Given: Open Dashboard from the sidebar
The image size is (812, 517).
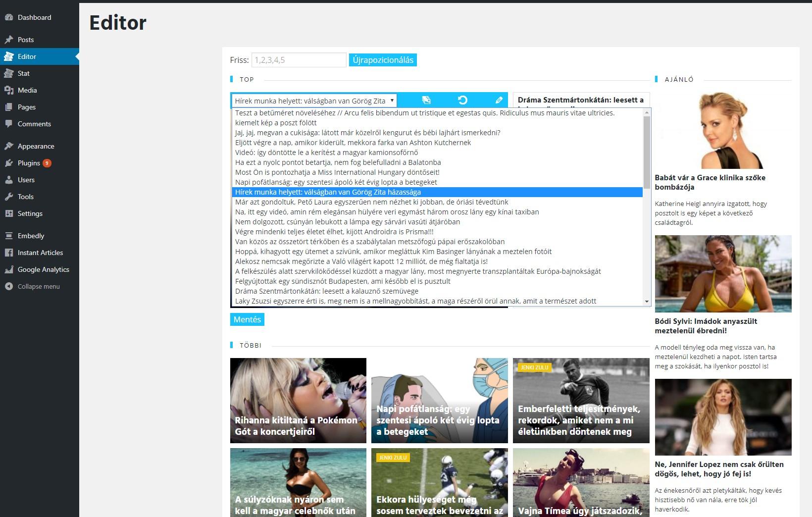Looking at the screenshot, I should click(34, 17).
